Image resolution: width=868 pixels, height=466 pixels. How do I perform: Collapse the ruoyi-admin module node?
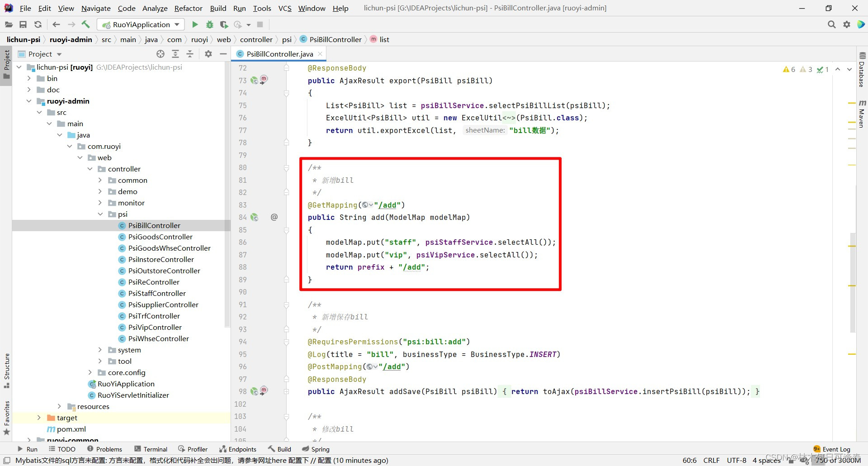pyautogui.click(x=29, y=101)
